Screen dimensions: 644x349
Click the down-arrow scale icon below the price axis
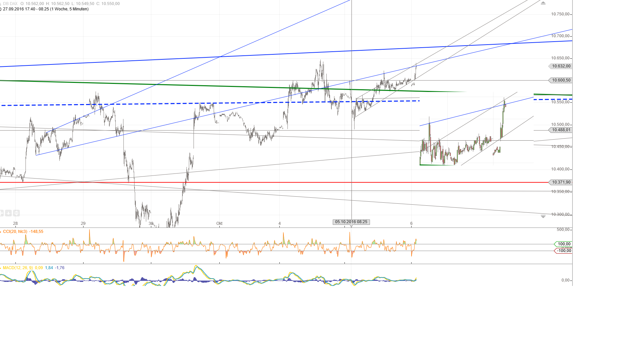point(543,217)
